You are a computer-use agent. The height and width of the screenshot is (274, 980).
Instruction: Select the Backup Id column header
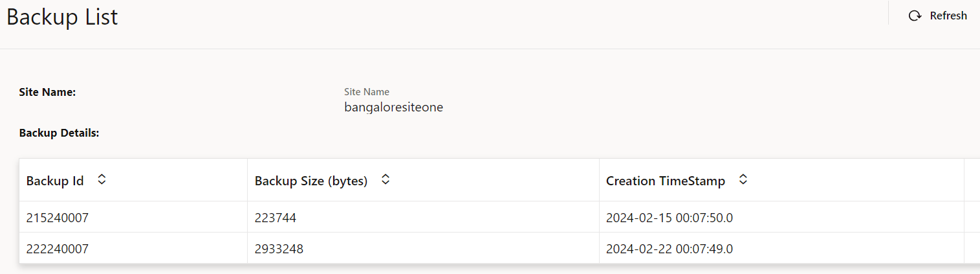pyautogui.click(x=55, y=181)
